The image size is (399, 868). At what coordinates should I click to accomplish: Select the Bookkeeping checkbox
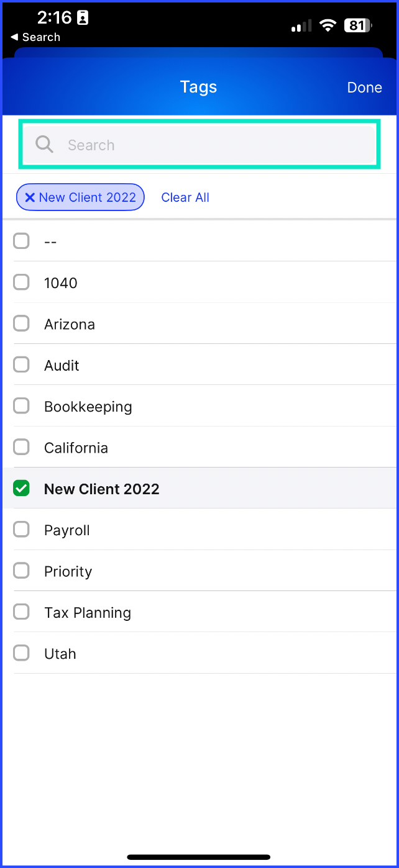pyautogui.click(x=21, y=406)
